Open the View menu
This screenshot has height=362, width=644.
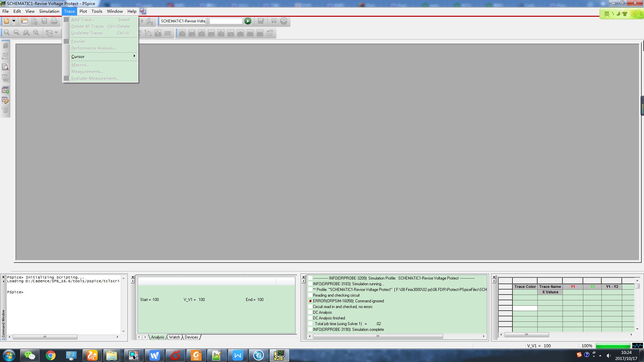(x=30, y=11)
